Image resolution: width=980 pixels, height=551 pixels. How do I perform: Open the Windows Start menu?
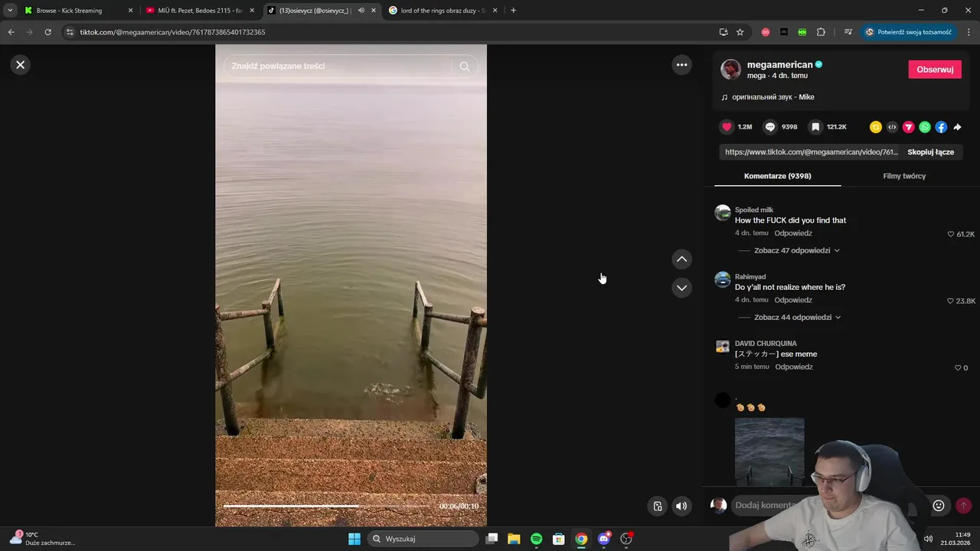click(x=354, y=539)
